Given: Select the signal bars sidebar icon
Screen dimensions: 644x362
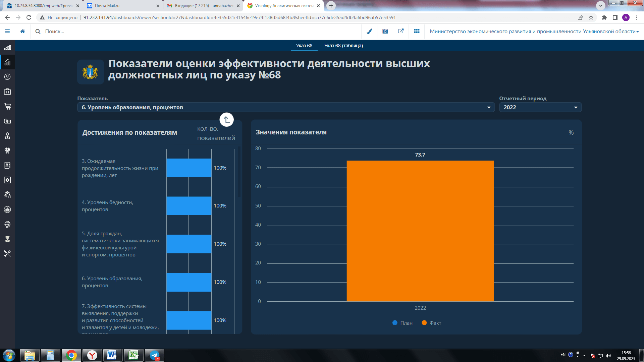Looking at the screenshot, I should tap(7, 47).
